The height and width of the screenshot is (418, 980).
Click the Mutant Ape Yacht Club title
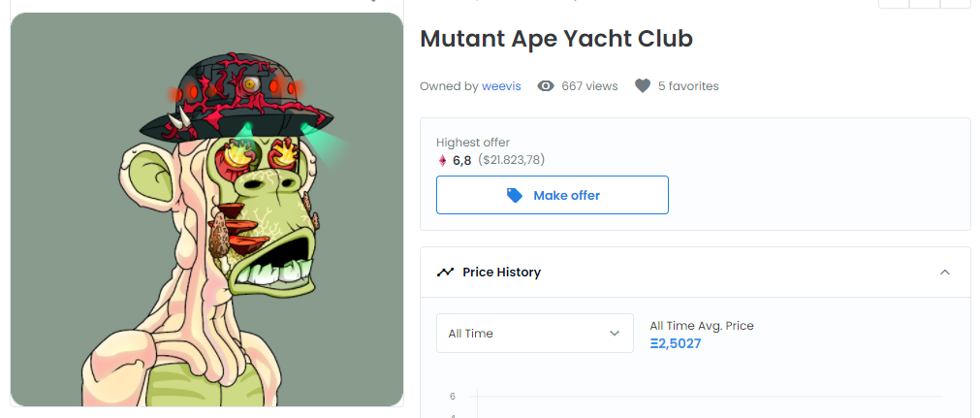click(556, 39)
